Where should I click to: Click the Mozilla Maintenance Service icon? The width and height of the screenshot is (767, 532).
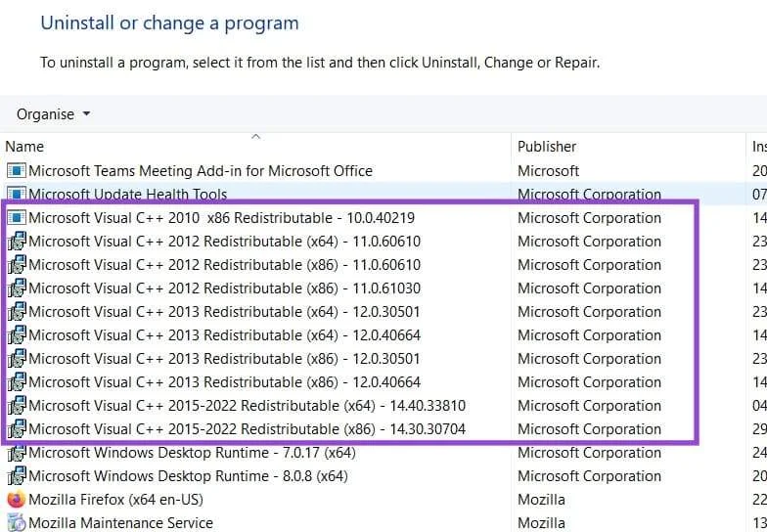click(x=16, y=522)
